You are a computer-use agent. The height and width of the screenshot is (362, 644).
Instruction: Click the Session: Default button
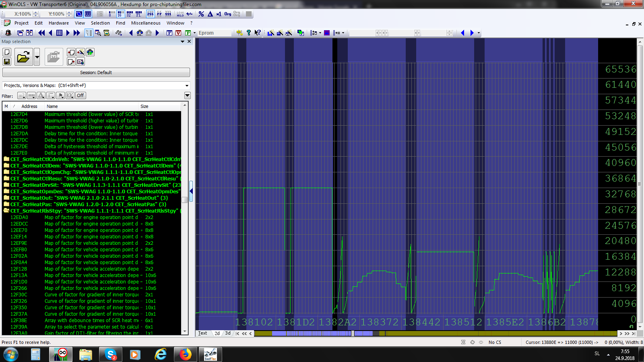[x=96, y=72]
